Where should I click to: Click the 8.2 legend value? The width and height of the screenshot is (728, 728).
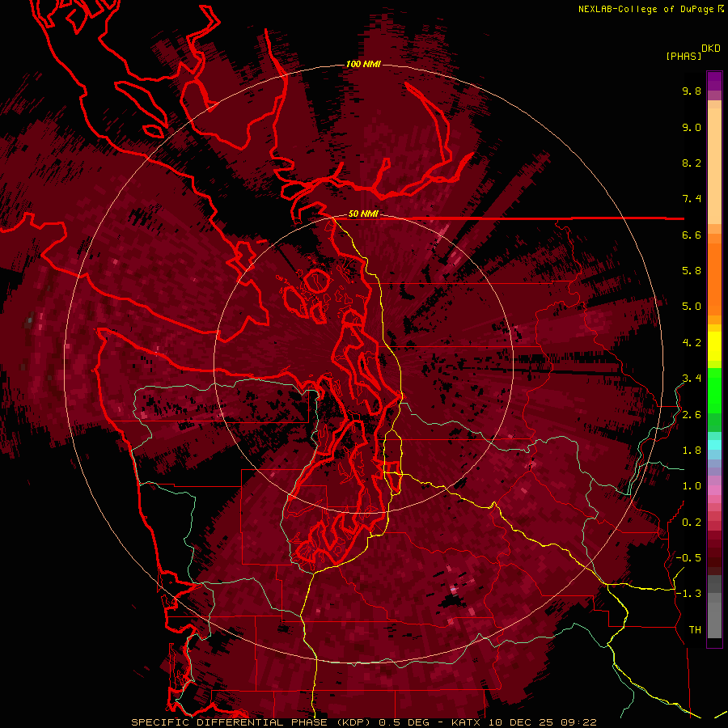pyautogui.click(x=692, y=163)
